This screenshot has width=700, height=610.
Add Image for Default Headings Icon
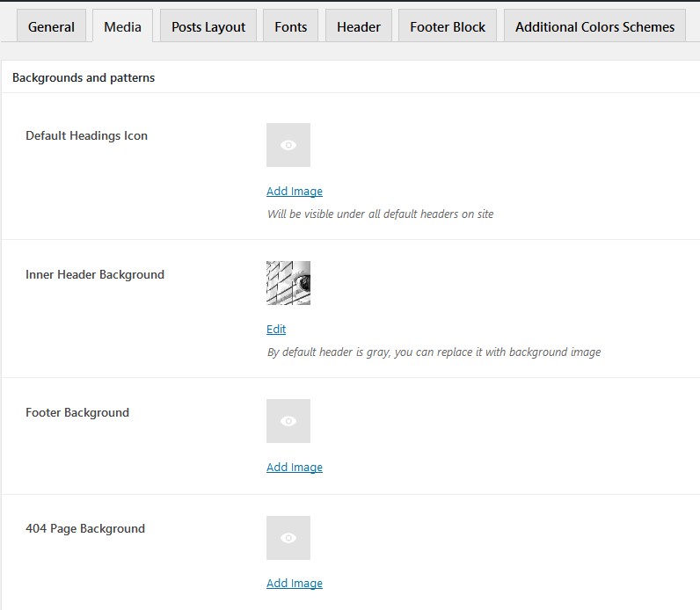(295, 191)
